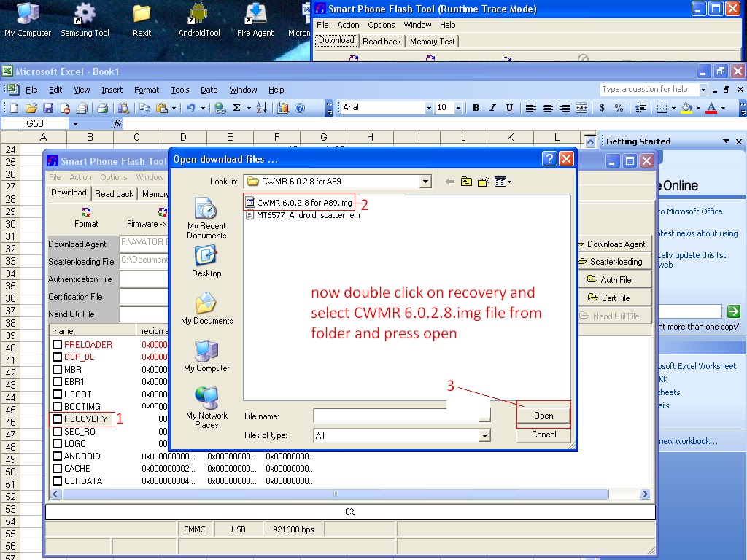Open Fire Agent desktop shortcut
This screenshot has height=560, width=747.
click(x=255, y=20)
